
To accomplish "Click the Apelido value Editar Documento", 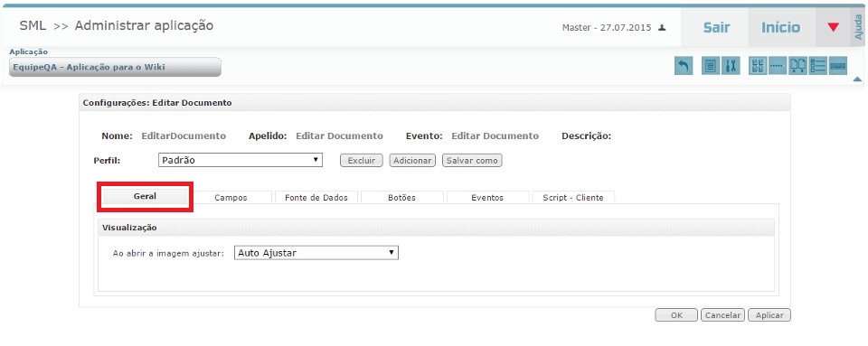I will (339, 136).
